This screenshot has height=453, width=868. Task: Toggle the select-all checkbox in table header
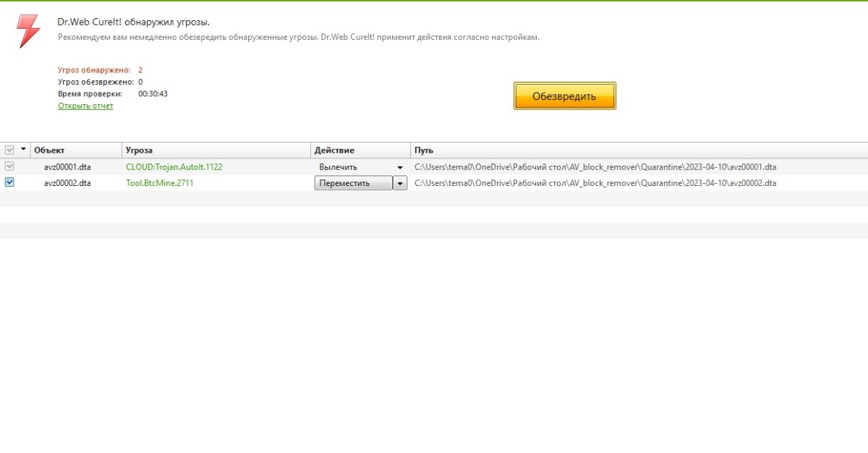[x=9, y=150]
